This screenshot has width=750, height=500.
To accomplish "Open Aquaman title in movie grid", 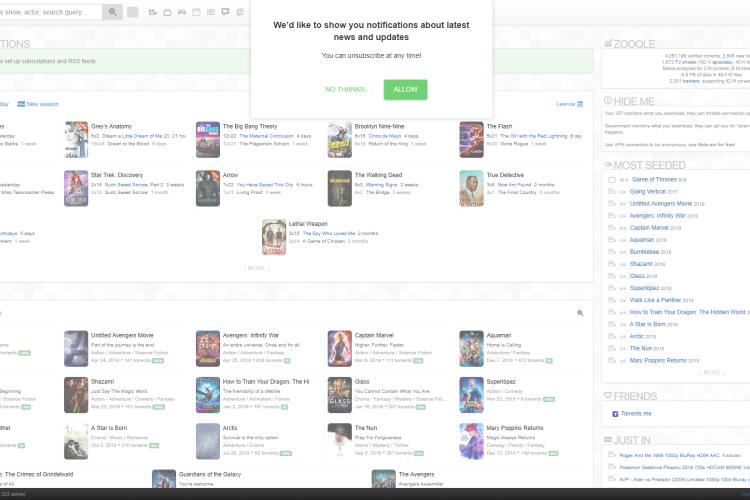I will (499, 335).
